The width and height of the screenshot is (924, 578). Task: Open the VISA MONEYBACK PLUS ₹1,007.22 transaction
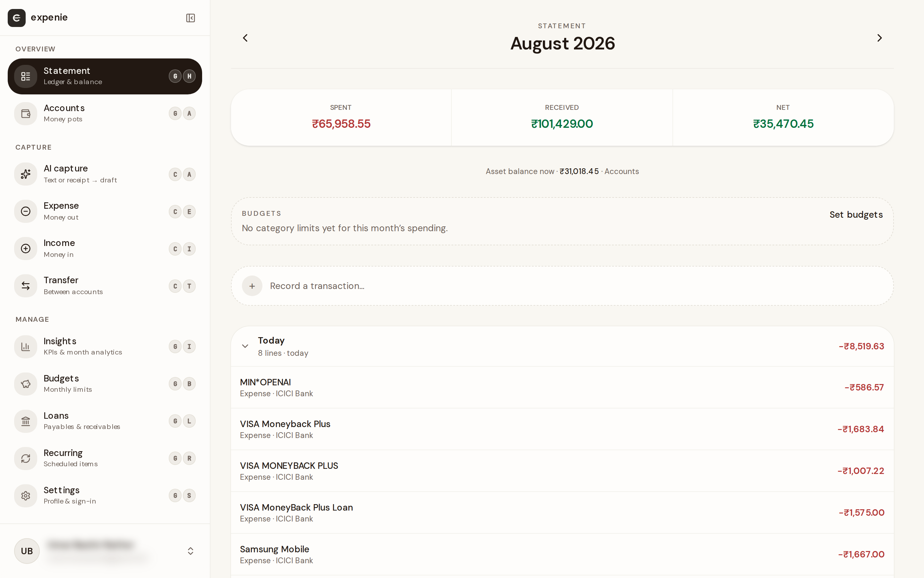click(562, 471)
